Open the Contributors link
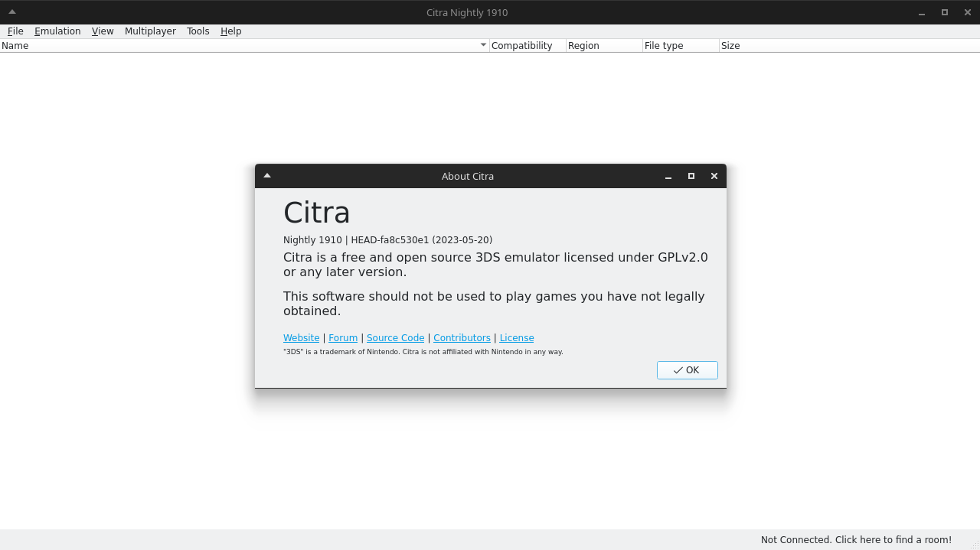 pyautogui.click(x=462, y=338)
